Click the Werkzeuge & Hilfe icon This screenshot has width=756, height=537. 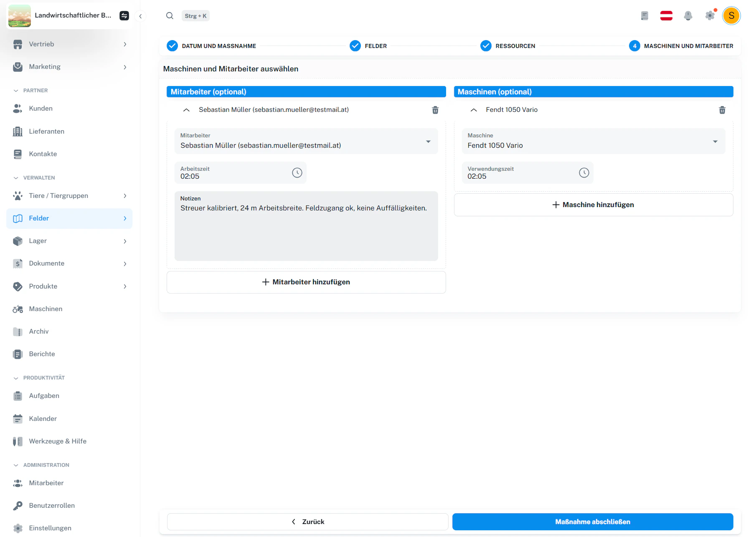click(18, 441)
